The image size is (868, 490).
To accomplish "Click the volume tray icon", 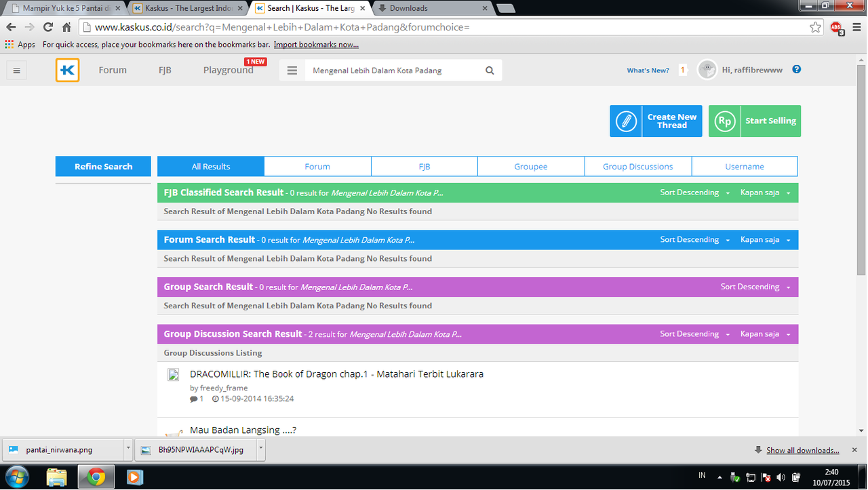I will tap(781, 477).
